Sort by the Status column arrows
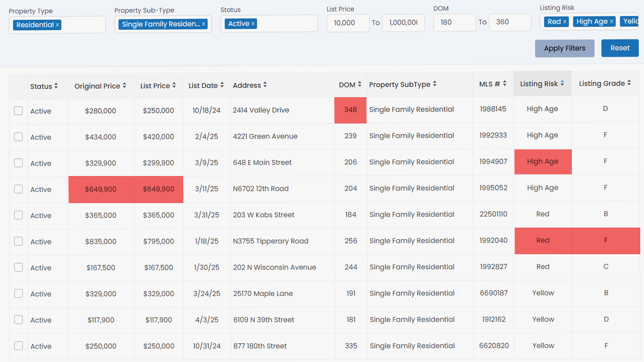 coord(56,86)
